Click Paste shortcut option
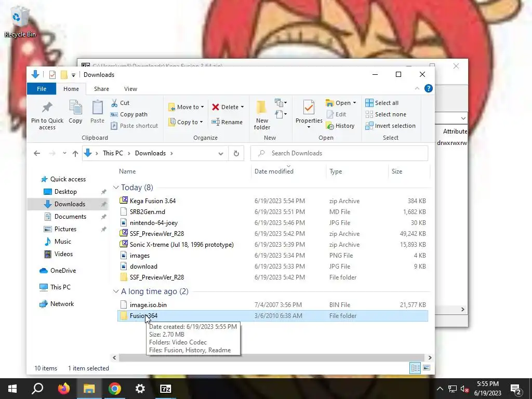This screenshot has height=399, width=532. click(x=135, y=126)
